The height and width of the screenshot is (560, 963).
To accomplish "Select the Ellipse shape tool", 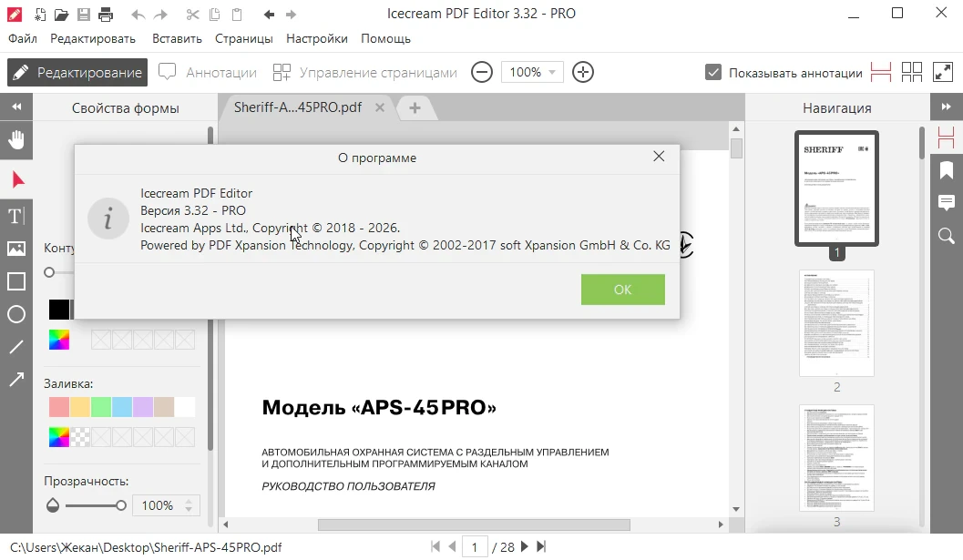I will (16, 314).
